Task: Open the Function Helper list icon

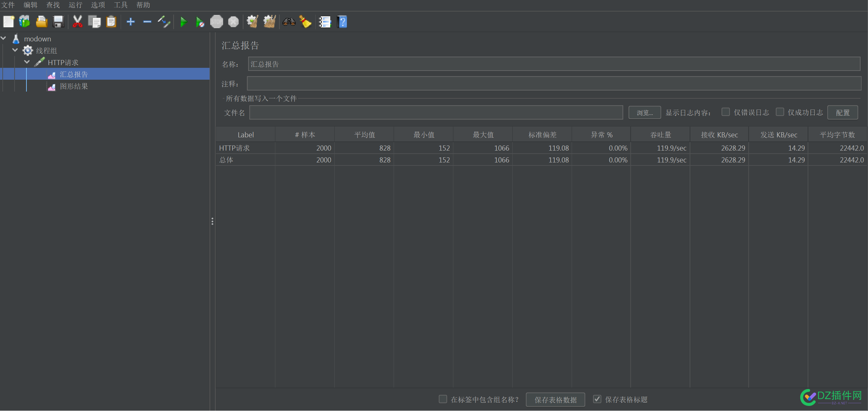Action: pos(325,22)
